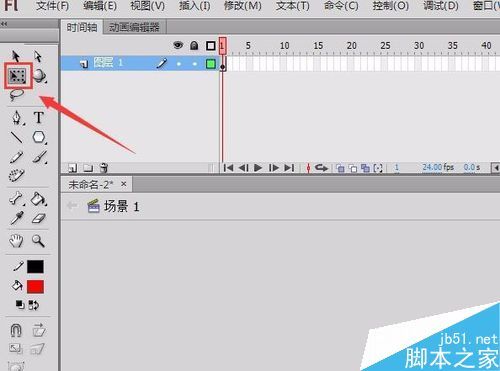Select the Free Transform tool
This screenshot has width=500, height=371.
[x=17, y=76]
